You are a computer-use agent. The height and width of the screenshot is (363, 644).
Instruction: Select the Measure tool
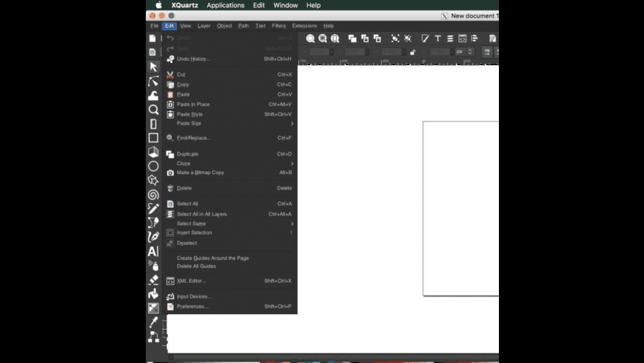pos(153,124)
